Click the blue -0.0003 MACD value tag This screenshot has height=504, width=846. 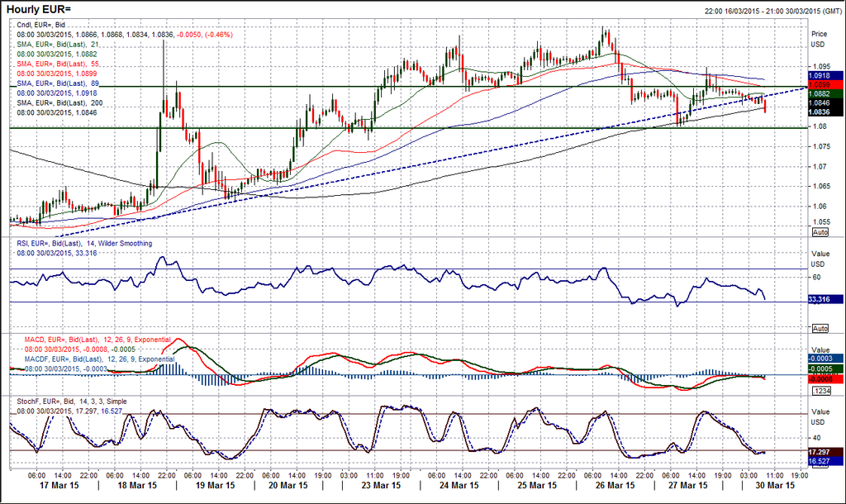[x=825, y=359]
